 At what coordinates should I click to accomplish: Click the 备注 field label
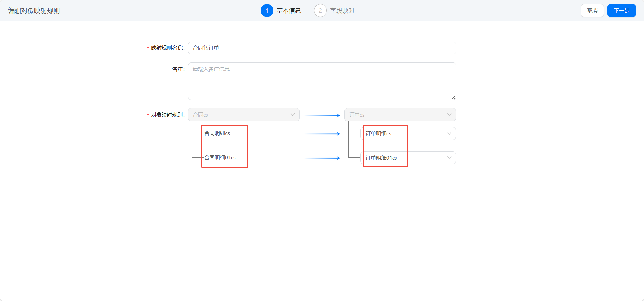pyautogui.click(x=178, y=69)
